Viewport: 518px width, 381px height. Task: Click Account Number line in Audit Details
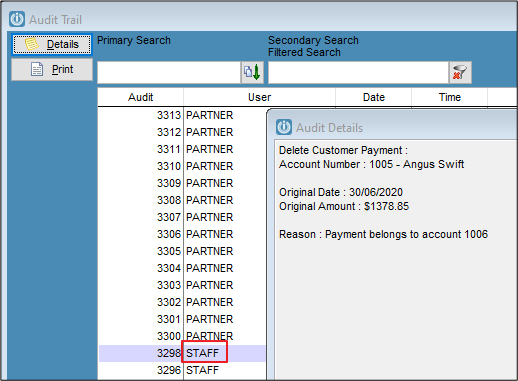click(x=371, y=164)
